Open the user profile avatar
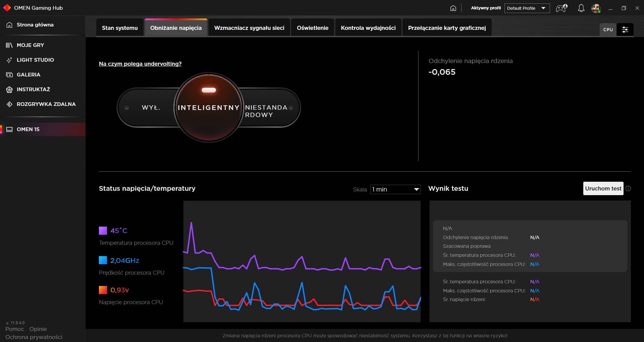Viewport: 644px width, 342px height. tap(596, 8)
